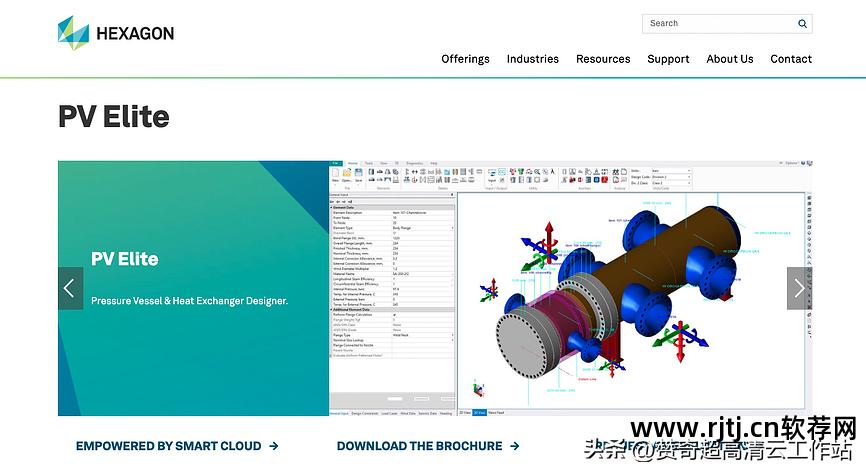Click the "Pressure Vessel & Heat Exchanger Designer." slide text
This screenshot has width=866, height=474.
tap(189, 301)
